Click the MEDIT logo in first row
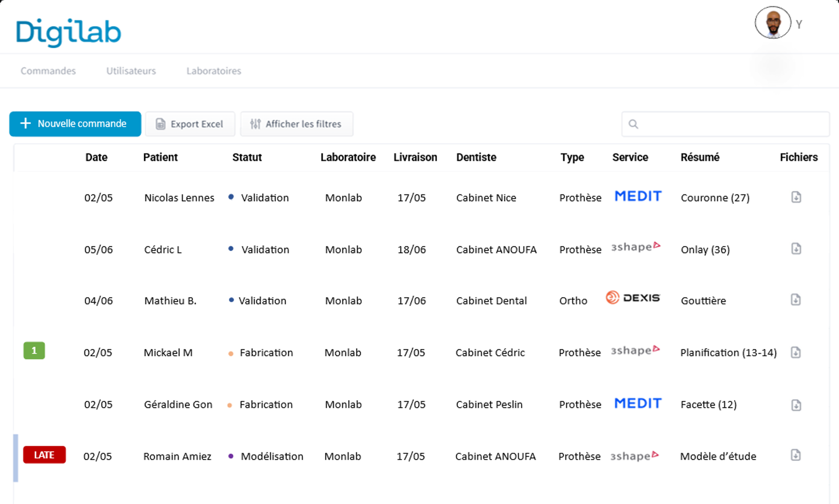The width and height of the screenshot is (839, 504). coord(638,196)
